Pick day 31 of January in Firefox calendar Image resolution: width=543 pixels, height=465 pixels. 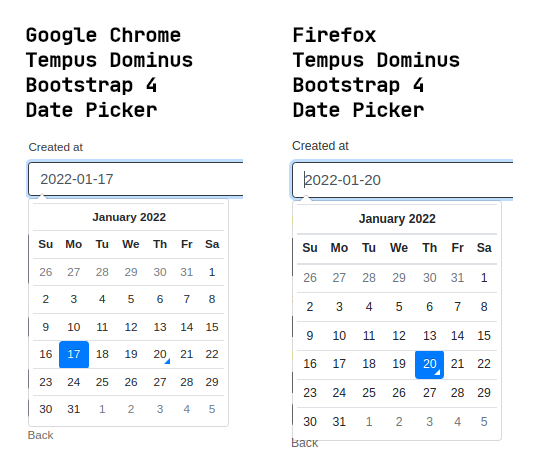coord(339,422)
